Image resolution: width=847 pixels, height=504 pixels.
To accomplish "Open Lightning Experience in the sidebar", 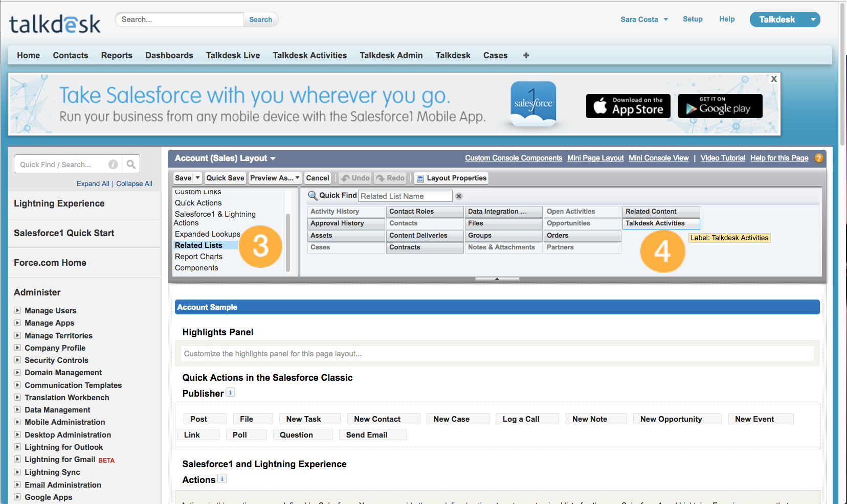I will (x=59, y=203).
